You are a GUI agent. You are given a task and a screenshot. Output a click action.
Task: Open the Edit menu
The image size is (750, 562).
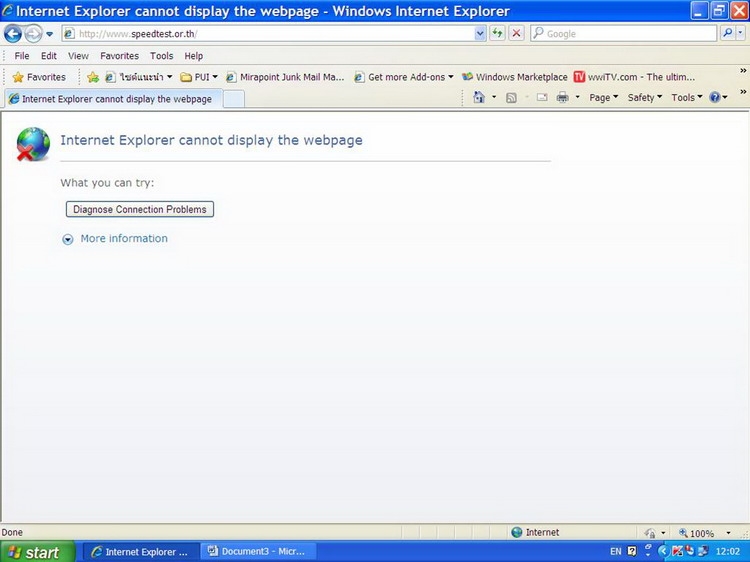(x=48, y=56)
